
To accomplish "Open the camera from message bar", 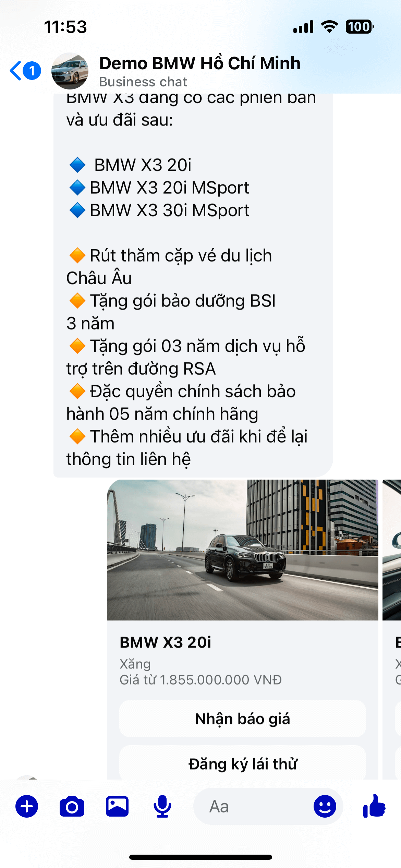I will click(72, 806).
